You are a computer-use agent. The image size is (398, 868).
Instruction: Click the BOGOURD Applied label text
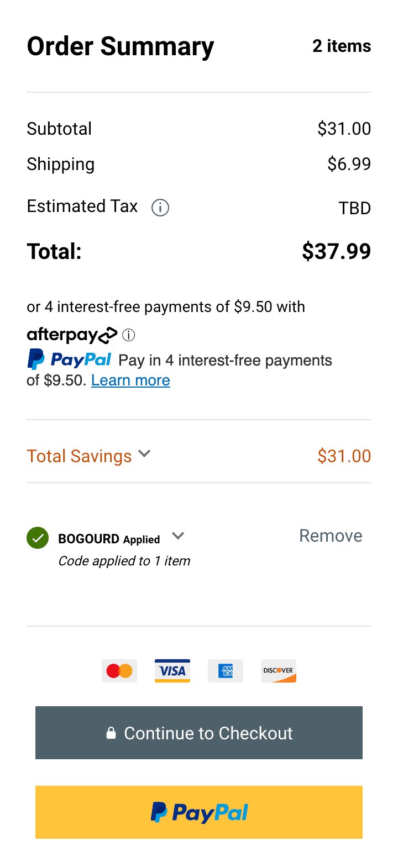coord(109,539)
